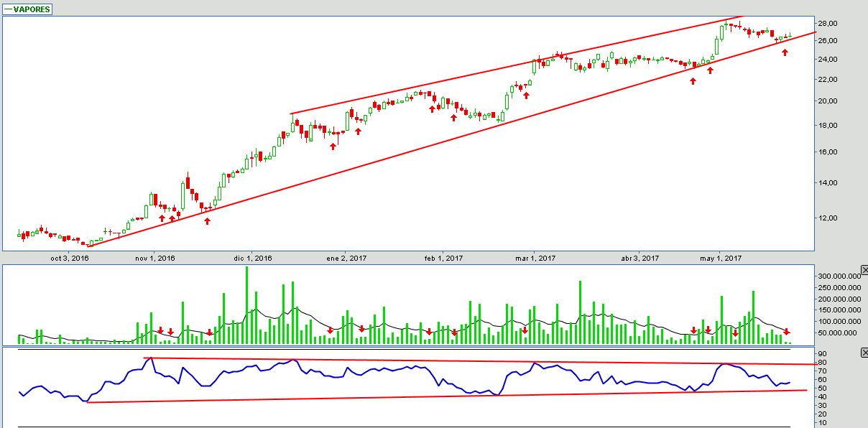This screenshot has width=868, height=428.
Task: Click the 50.000.000 volume axis label
Action: tap(838, 333)
